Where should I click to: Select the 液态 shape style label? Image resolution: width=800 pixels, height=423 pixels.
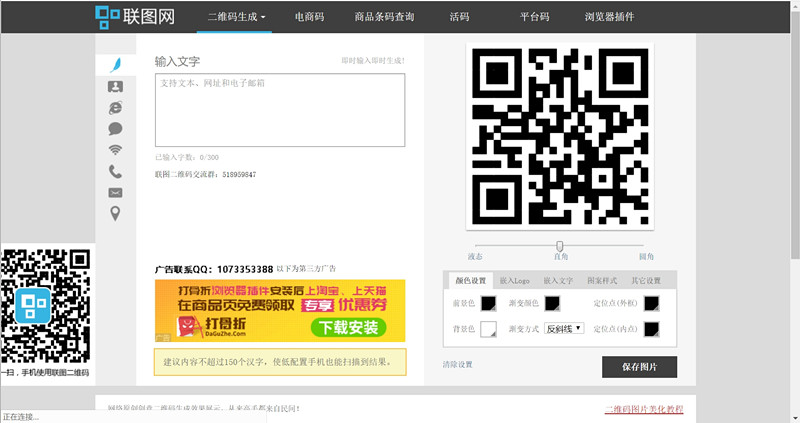click(x=475, y=257)
